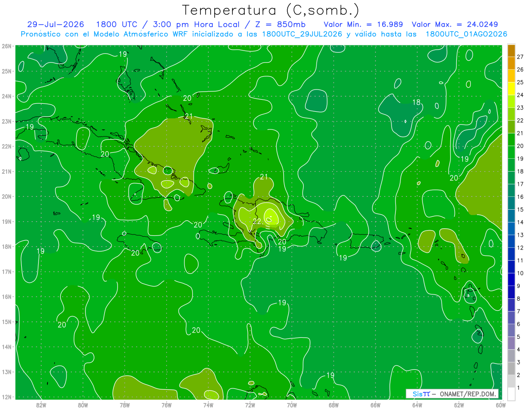Viewport: 532px width, 411px height.
Task: Click color bar label "13"
Action: coord(520,235)
